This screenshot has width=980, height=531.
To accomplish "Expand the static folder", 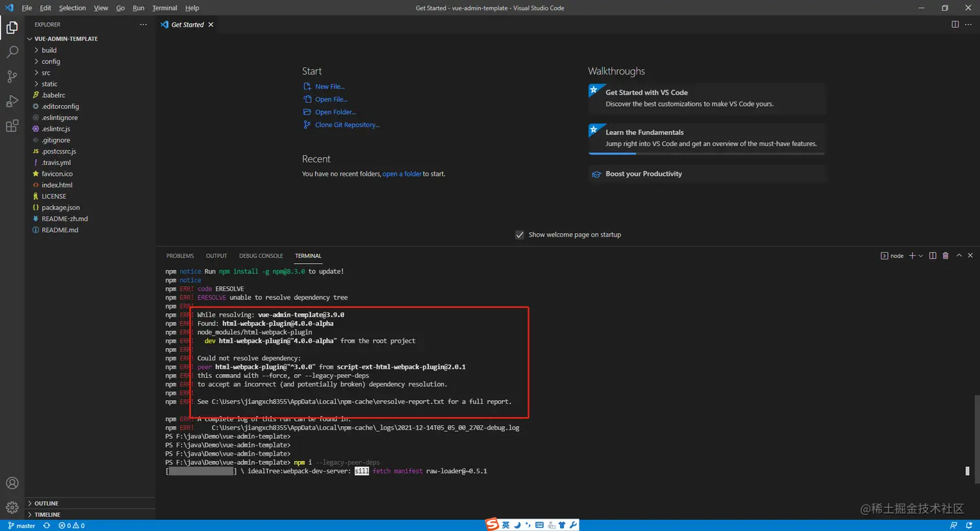I will 90,84.
